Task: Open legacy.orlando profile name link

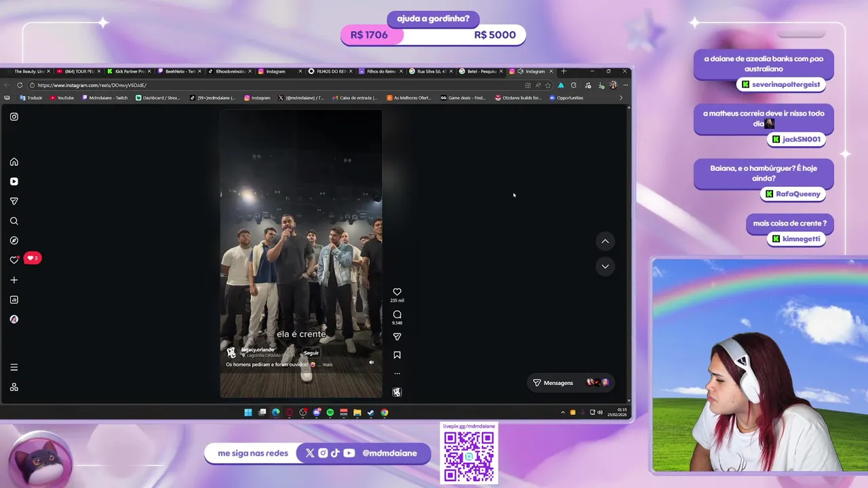Action: [x=258, y=350]
